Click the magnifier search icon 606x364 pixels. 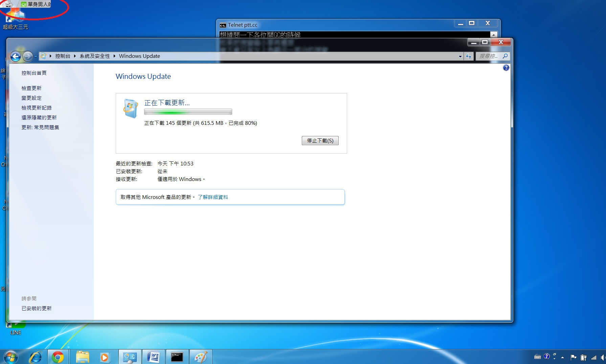click(505, 56)
